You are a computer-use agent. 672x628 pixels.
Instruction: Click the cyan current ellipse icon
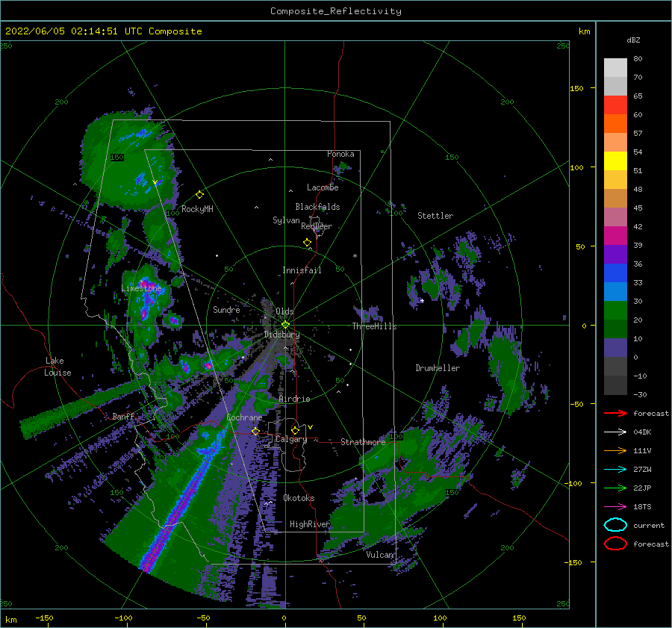point(615,525)
